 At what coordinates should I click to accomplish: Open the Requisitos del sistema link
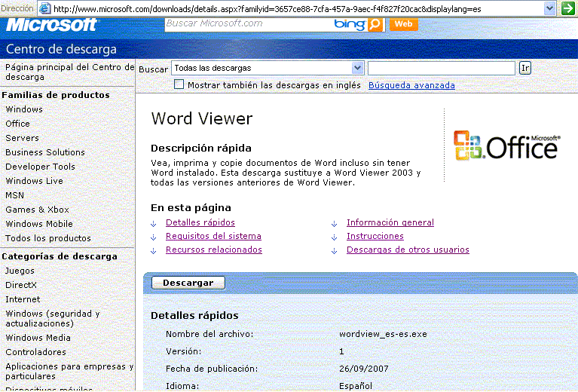213,237
